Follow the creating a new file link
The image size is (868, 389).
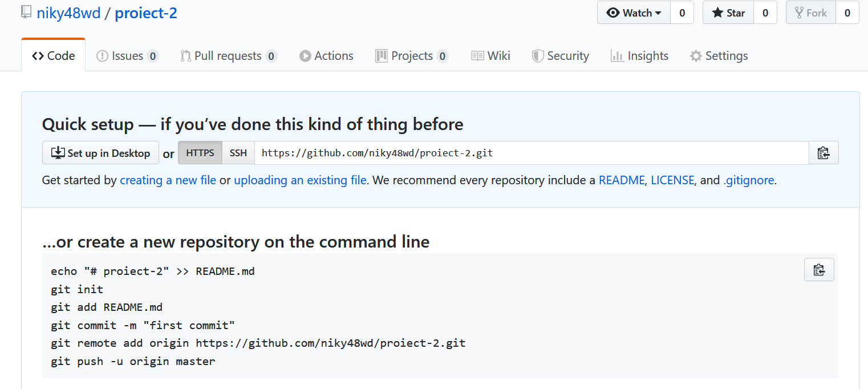pyautogui.click(x=168, y=180)
